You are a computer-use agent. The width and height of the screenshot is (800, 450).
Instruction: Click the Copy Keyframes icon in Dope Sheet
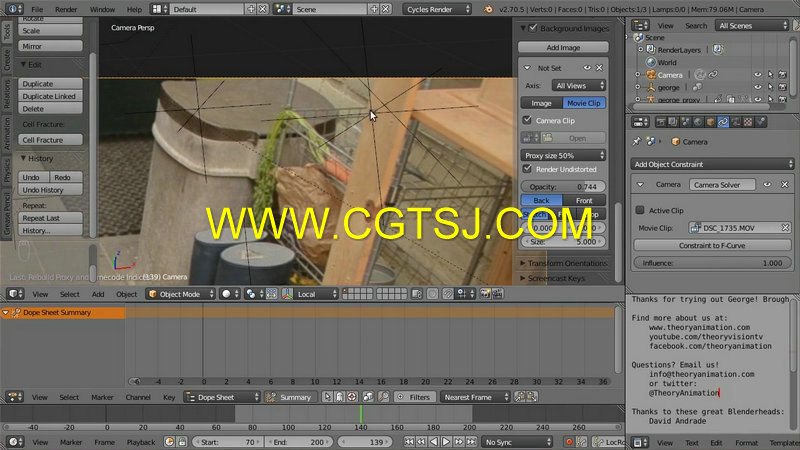pos(520,397)
